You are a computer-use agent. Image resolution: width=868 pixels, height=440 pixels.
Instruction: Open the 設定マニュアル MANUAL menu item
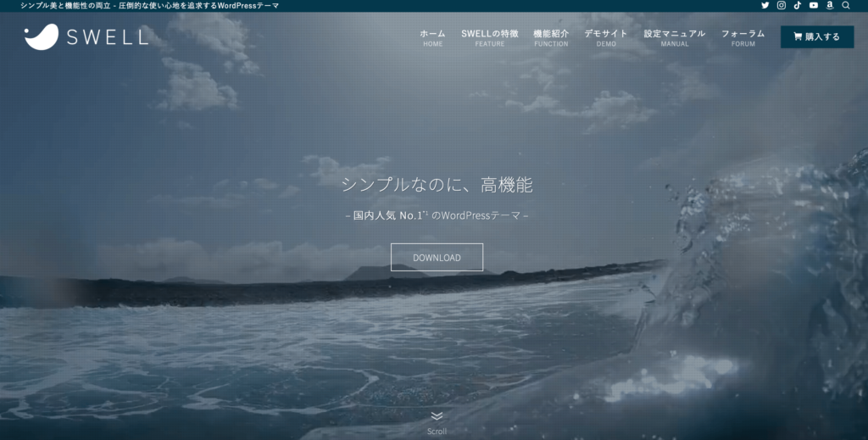pyautogui.click(x=674, y=37)
